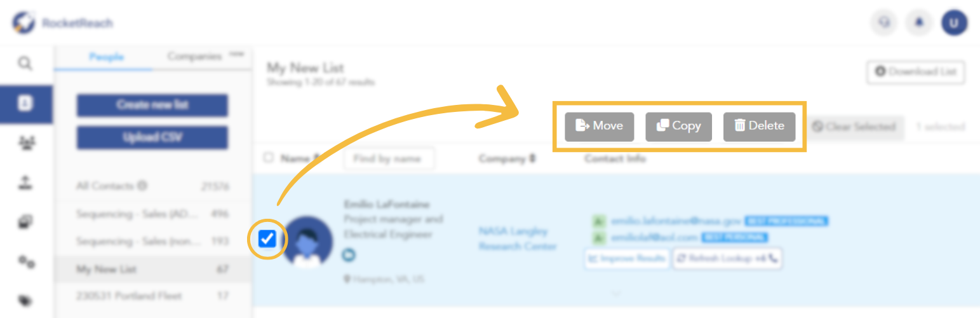This screenshot has height=318, width=980.
Task: Click the headset support icon
Action: pyautogui.click(x=883, y=24)
